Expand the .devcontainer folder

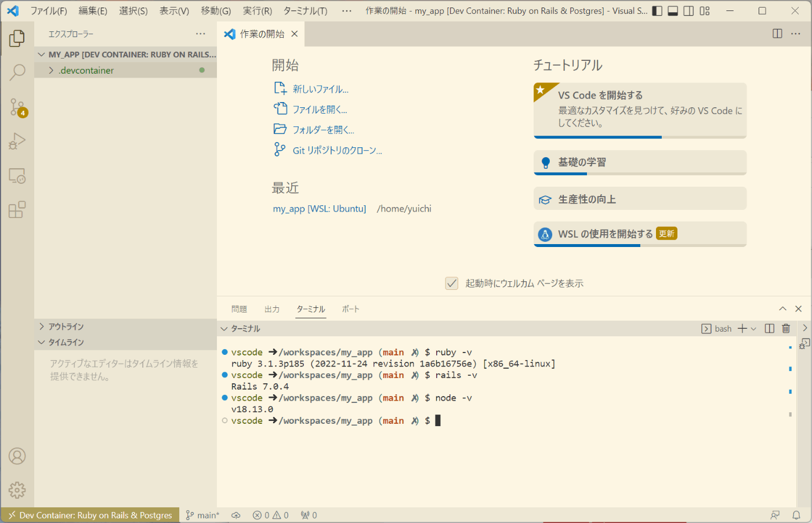(125, 70)
